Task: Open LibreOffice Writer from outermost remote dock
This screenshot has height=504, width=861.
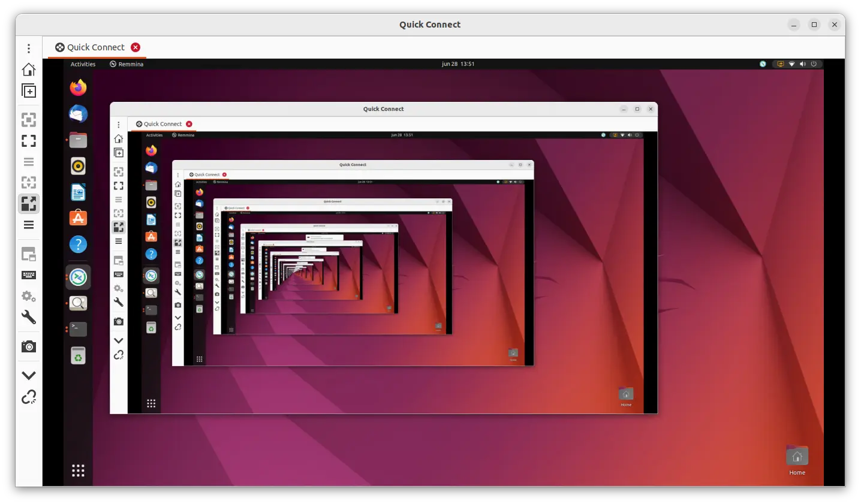Action: tap(78, 192)
